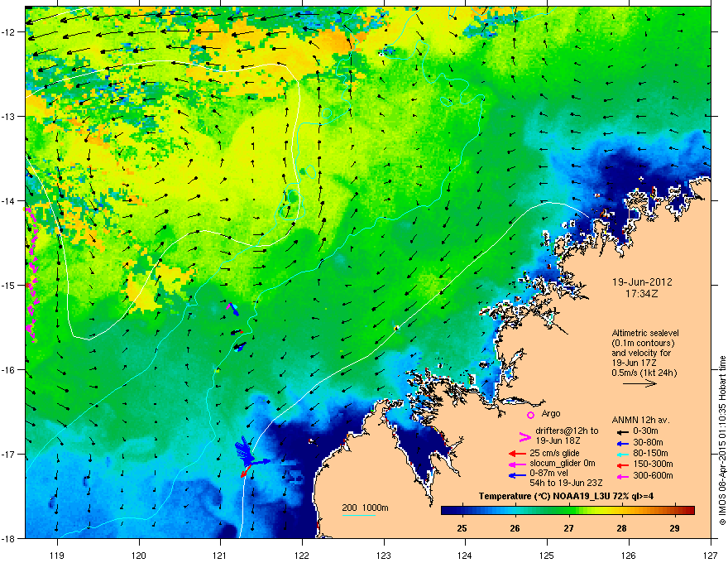Click the black 0-30m ANMN legend arrow
The image size is (728, 563).
pyautogui.click(x=622, y=431)
